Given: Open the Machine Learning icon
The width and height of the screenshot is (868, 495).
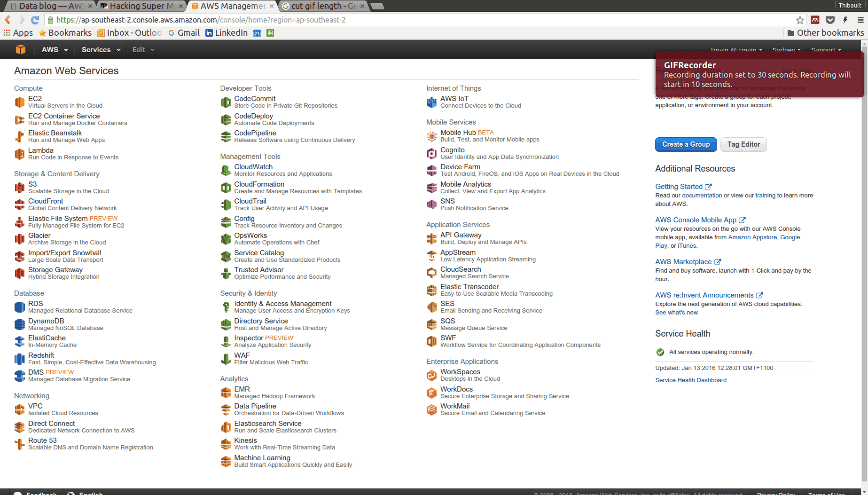Looking at the screenshot, I should pyautogui.click(x=226, y=461).
